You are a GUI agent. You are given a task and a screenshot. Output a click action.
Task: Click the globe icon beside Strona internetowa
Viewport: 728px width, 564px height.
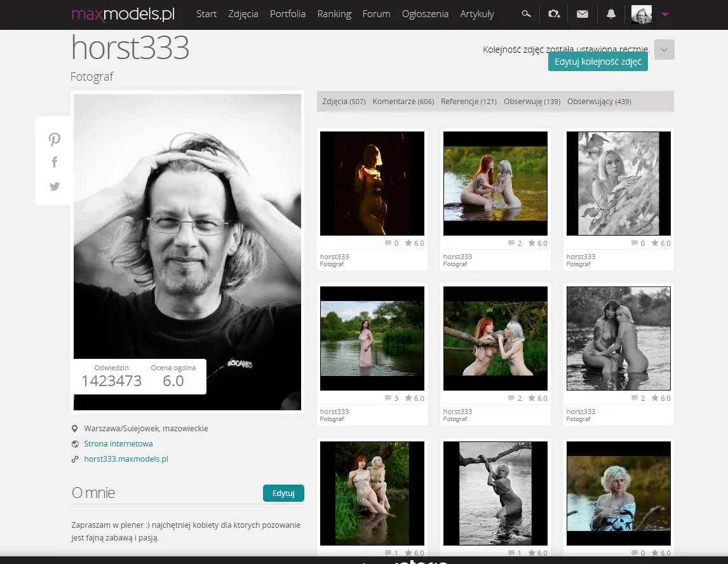(75, 444)
